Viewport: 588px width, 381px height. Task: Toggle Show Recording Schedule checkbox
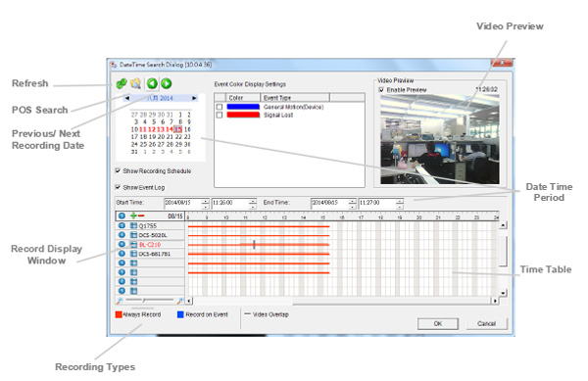click(x=118, y=170)
